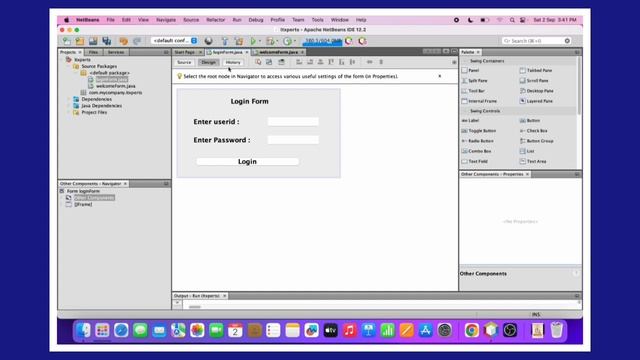
Task: Select the Button palette item
Action: [x=530, y=120]
